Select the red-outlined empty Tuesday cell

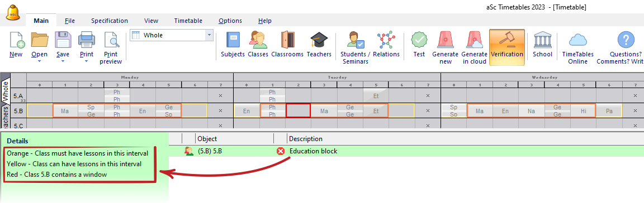(298, 111)
